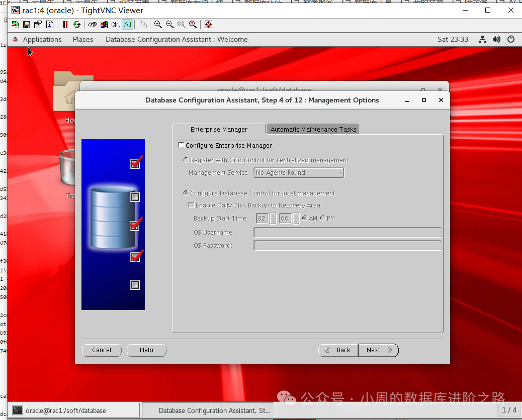Open the Management Service dropdown
Image resolution: width=522 pixels, height=420 pixels.
point(299,173)
